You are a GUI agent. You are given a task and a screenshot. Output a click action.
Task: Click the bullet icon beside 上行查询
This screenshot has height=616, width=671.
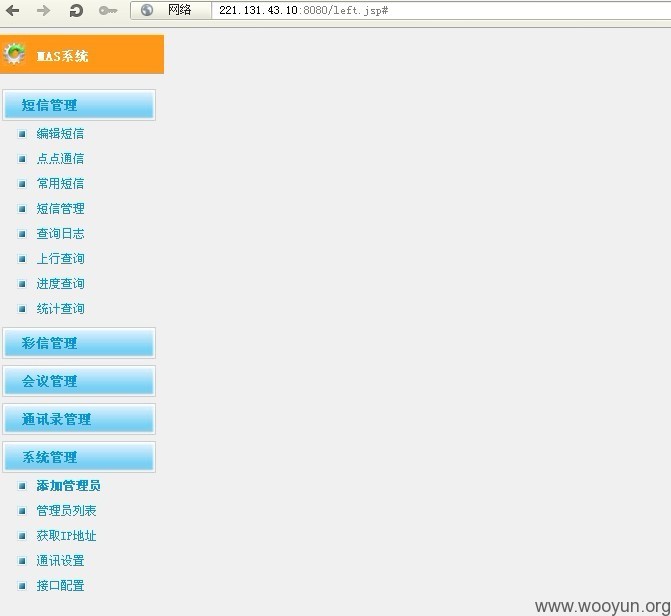pyautogui.click(x=22, y=259)
